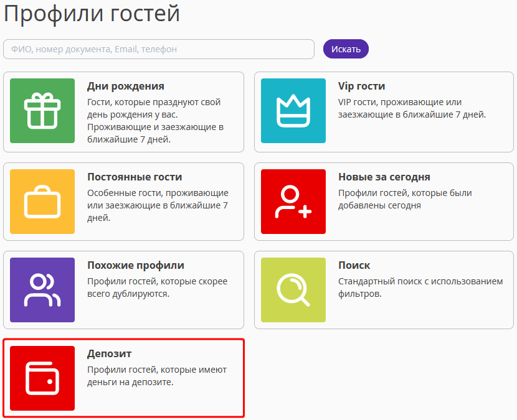
Task: Open the Похожие профили card title
Action: tap(136, 265)
